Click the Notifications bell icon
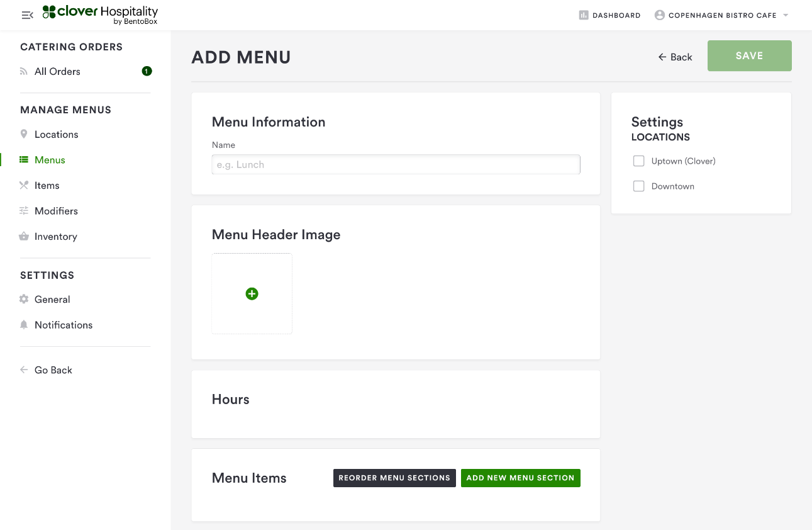The width and height of the screenshot is (812, 530). pyautogui.click(x=24, y=325)
